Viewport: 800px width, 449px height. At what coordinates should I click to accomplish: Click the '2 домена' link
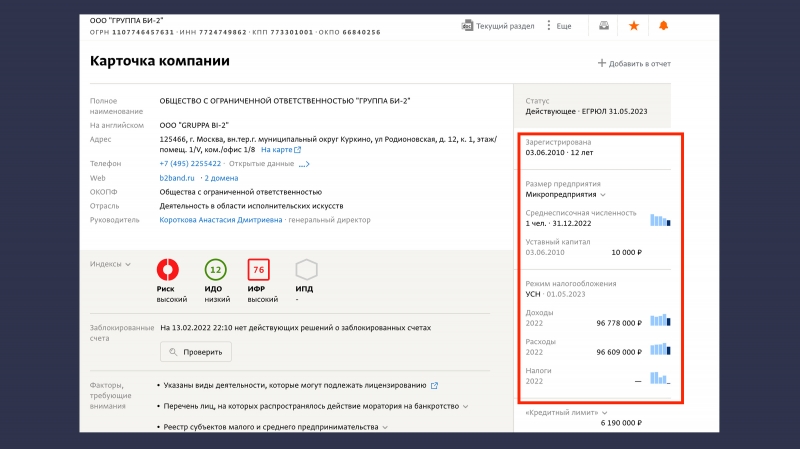[x=221, y=178]
